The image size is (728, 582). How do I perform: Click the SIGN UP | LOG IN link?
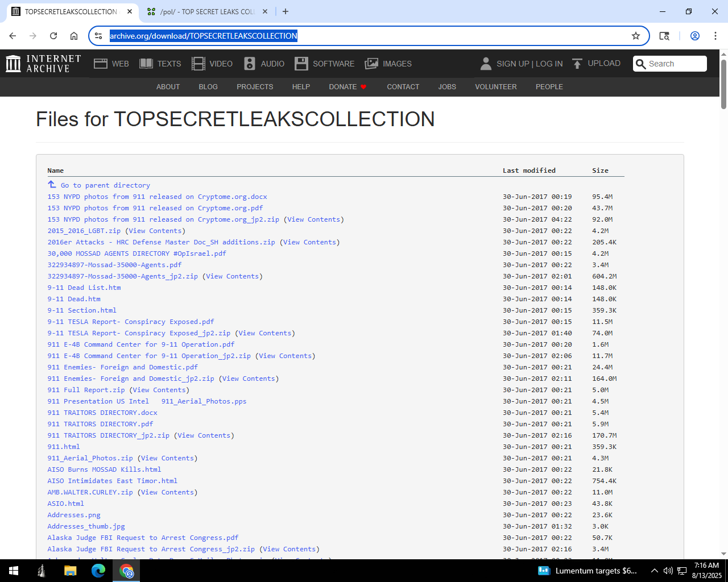pyautogui.click(x=530, y=64)
